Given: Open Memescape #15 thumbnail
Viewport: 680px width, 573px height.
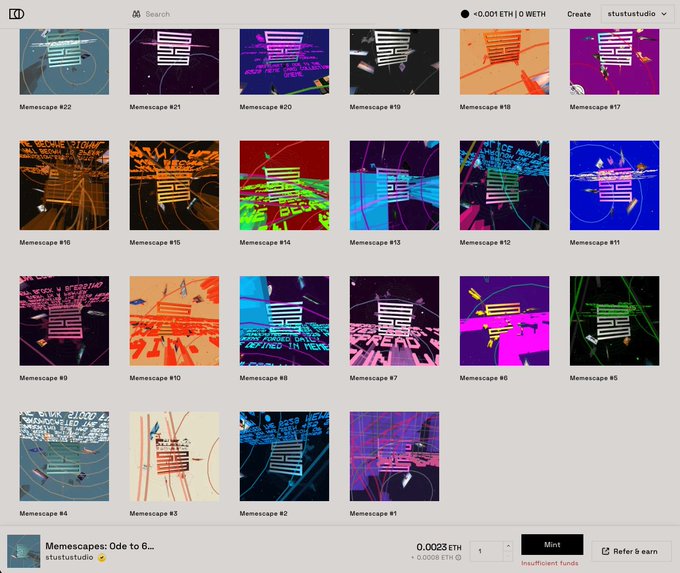Looking at the screenshot, I should click(x=174, y=185).
